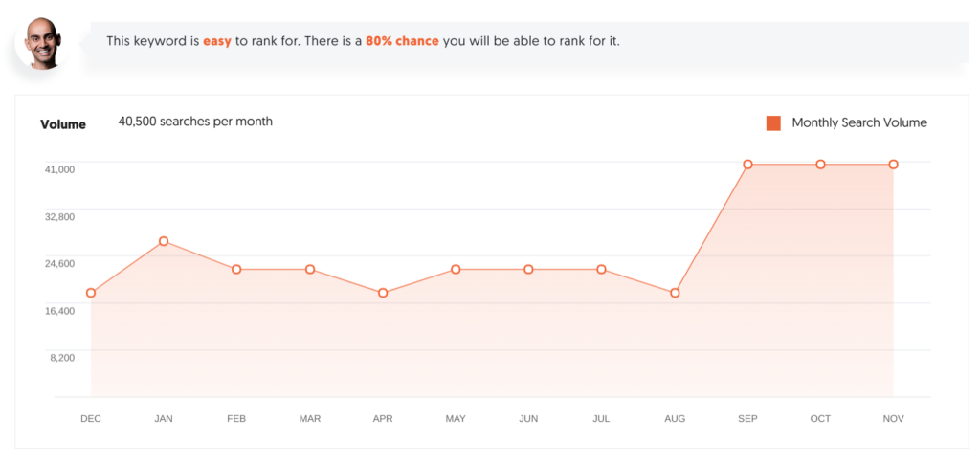980x464 pixels.
Task: Click the MAY data point marker
Action: point(456,270)
